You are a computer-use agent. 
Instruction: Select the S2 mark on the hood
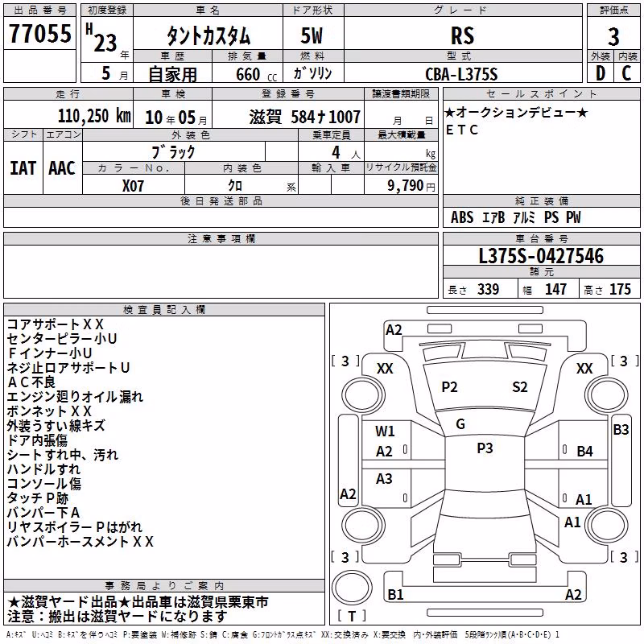(519, 387)
